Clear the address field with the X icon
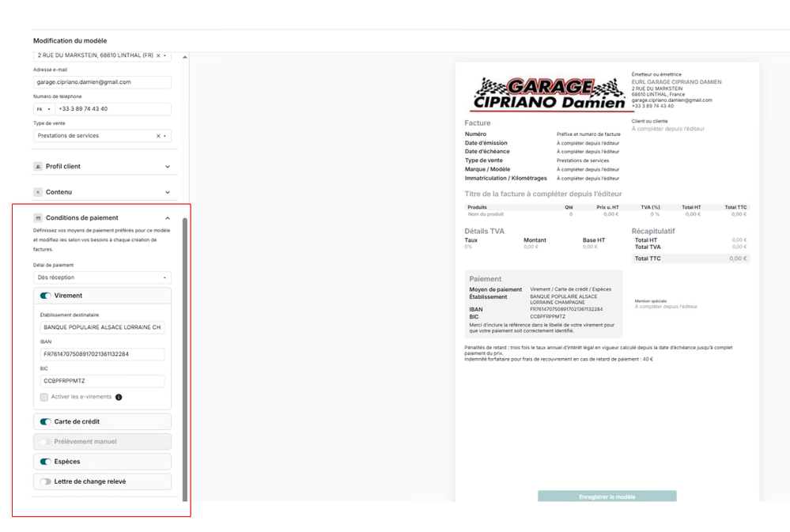 [x=158, y=55]
